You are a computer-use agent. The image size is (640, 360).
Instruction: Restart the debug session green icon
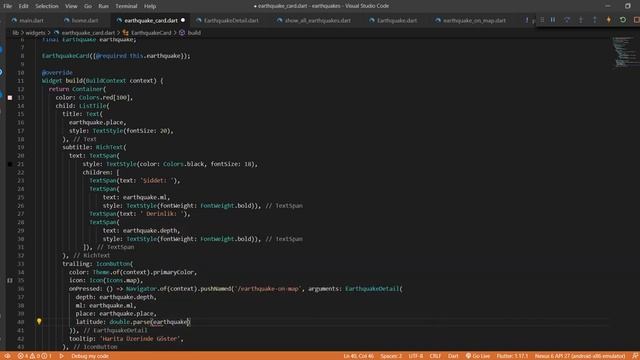click(x=623, y=20)
